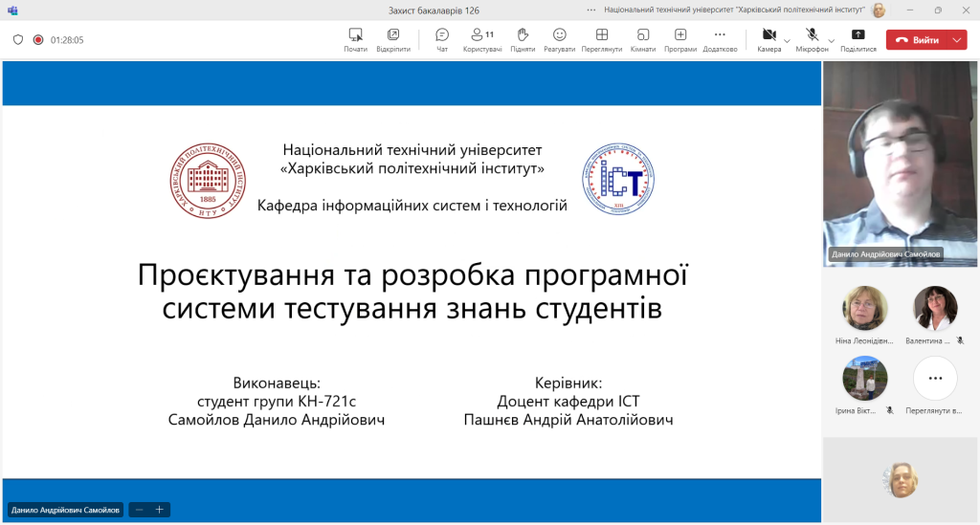Zoom in shared content with plus
980x525 pixels.
[x=160, y=510]
